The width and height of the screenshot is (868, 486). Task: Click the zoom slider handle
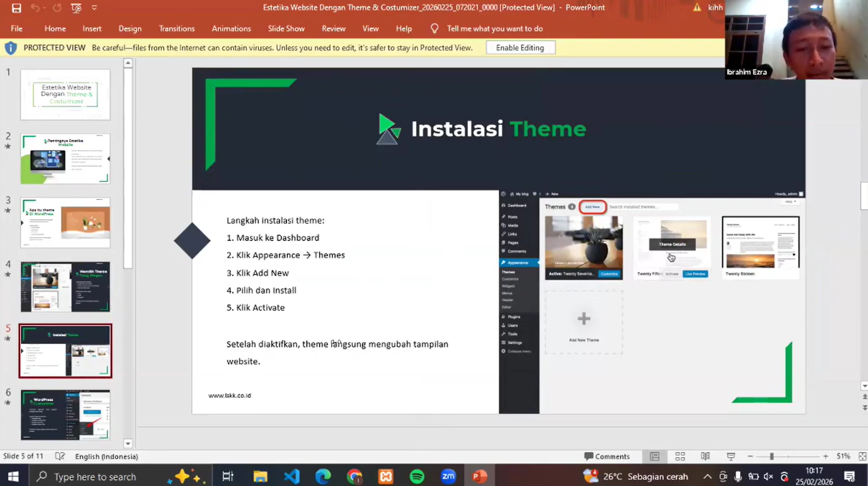(x=771, y=456)
